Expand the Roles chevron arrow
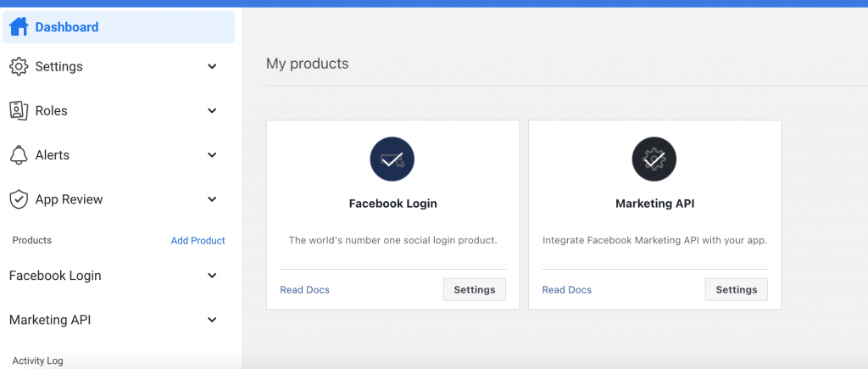 (x=212, y=110)
